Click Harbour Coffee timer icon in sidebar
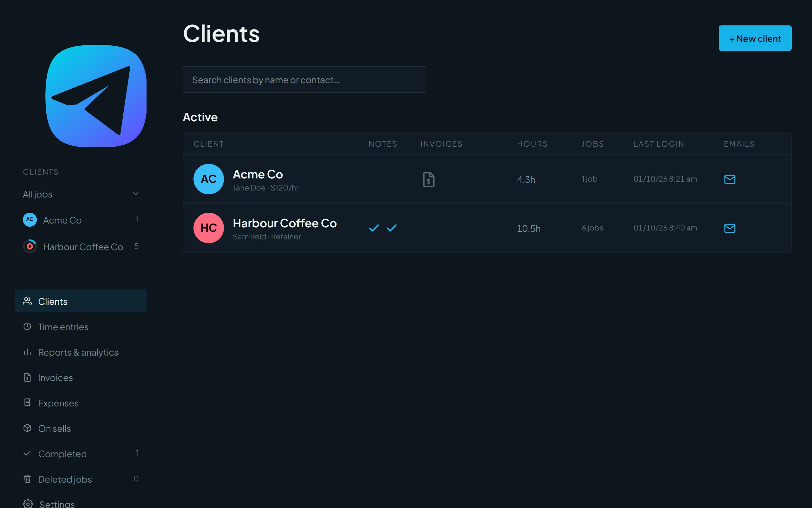The width and height of the screenshot is (812, 508). point(30,246)
